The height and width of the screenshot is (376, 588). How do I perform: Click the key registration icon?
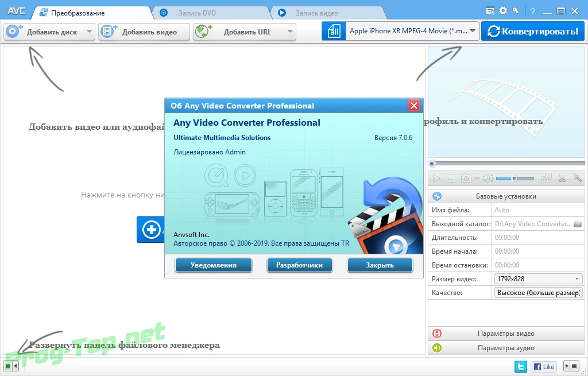point(516,10)
